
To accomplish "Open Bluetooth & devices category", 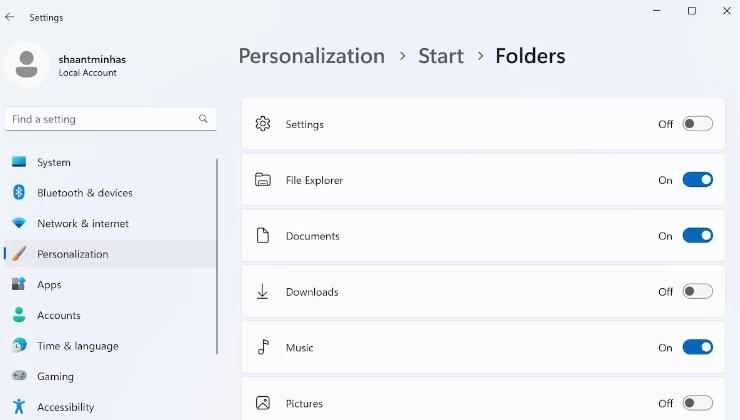I will 110,193.
